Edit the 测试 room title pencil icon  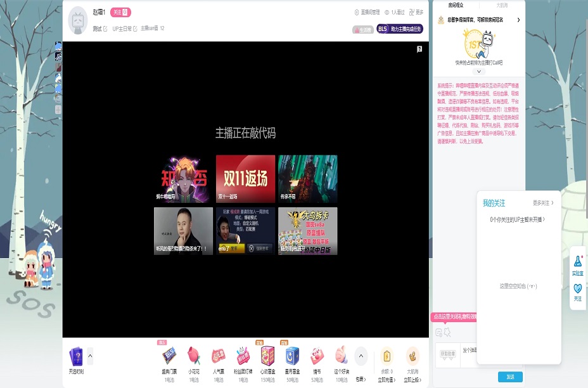pyautogui.click(x=105, y=29)
